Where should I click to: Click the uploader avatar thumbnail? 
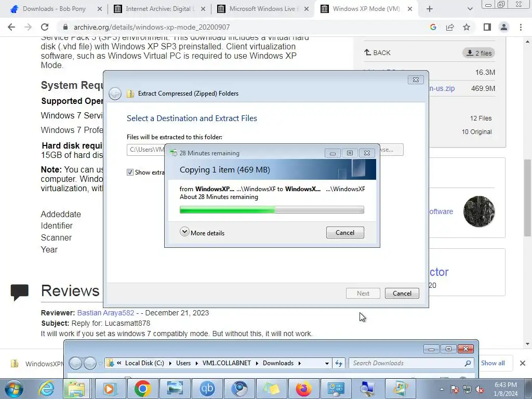[479, 211]
